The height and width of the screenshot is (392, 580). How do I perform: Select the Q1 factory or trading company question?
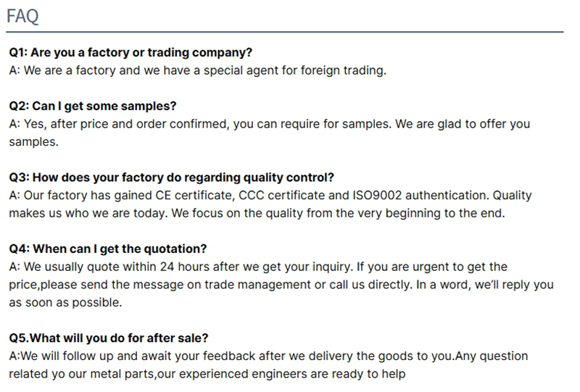(130, 52)
